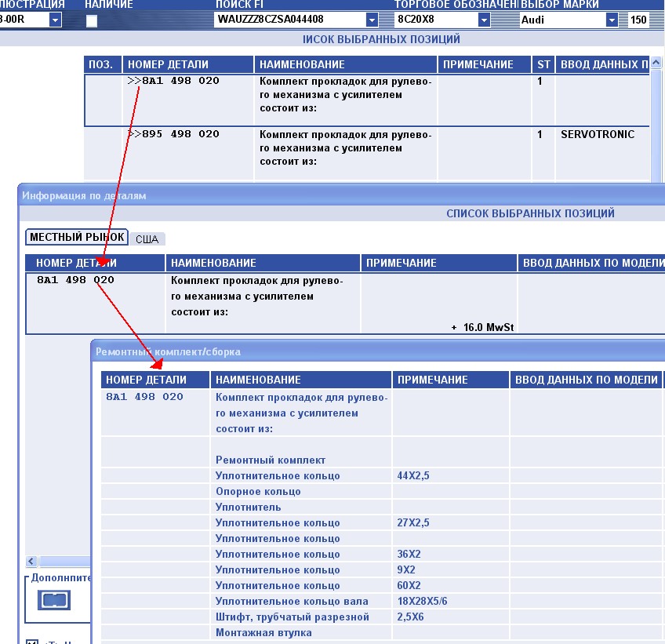Click НАИМЕНОВАНИЕ header in Ремонтный комплект window
This screenshot has width=665, height=644.
(301, 380)
